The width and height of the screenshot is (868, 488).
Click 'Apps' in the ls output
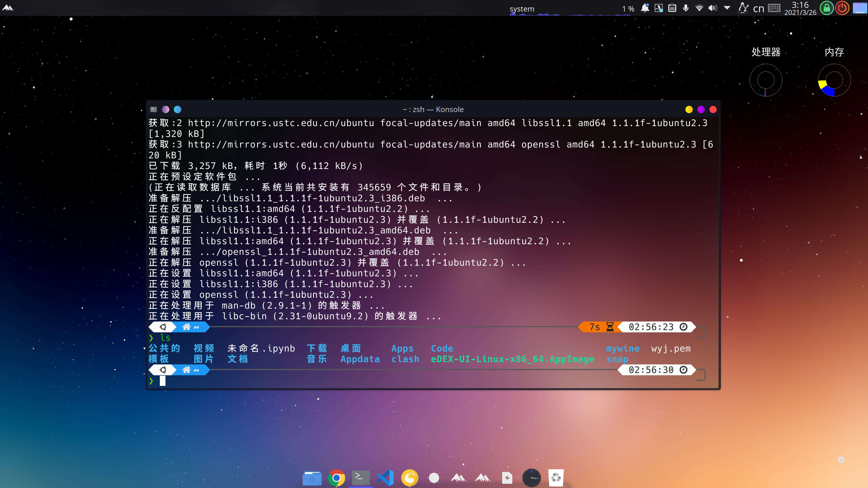[x=402, y=349]
